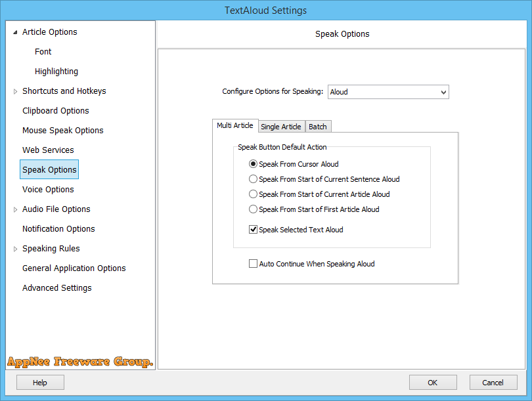The width and height of the screenshot is (532, 401).
Task: Open General Application Options page
Action: click(x=74, y=268)
